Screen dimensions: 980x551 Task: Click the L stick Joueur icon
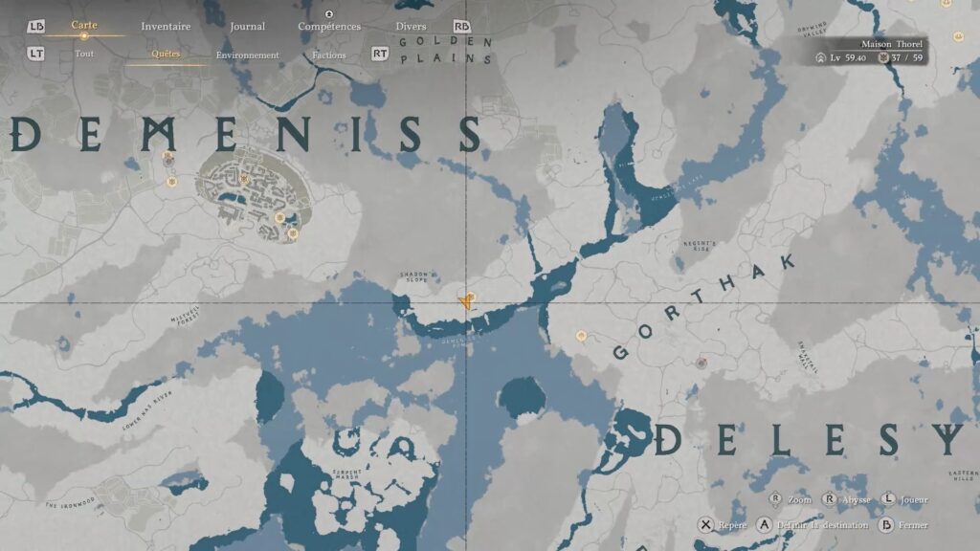coord(888,499)
